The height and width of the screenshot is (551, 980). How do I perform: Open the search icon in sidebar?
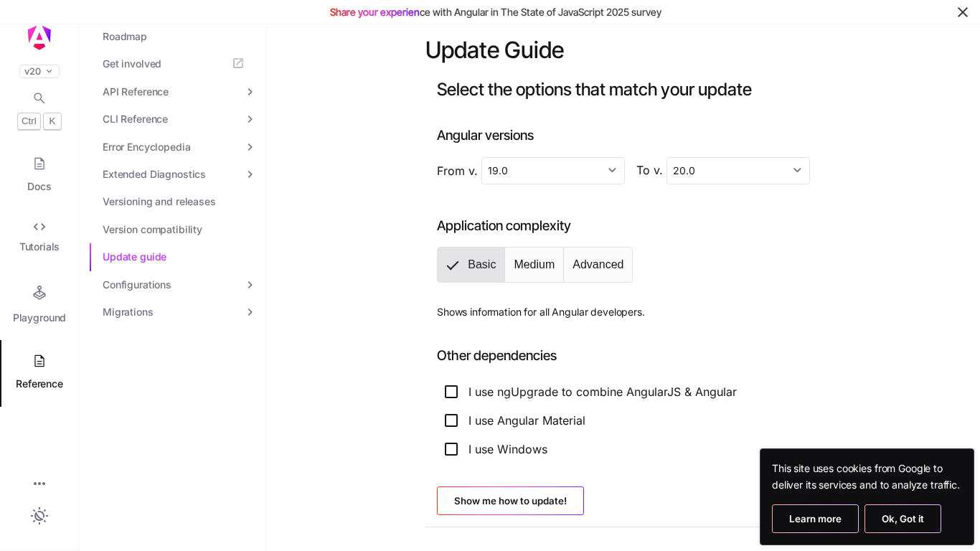[x=39, y=98]
